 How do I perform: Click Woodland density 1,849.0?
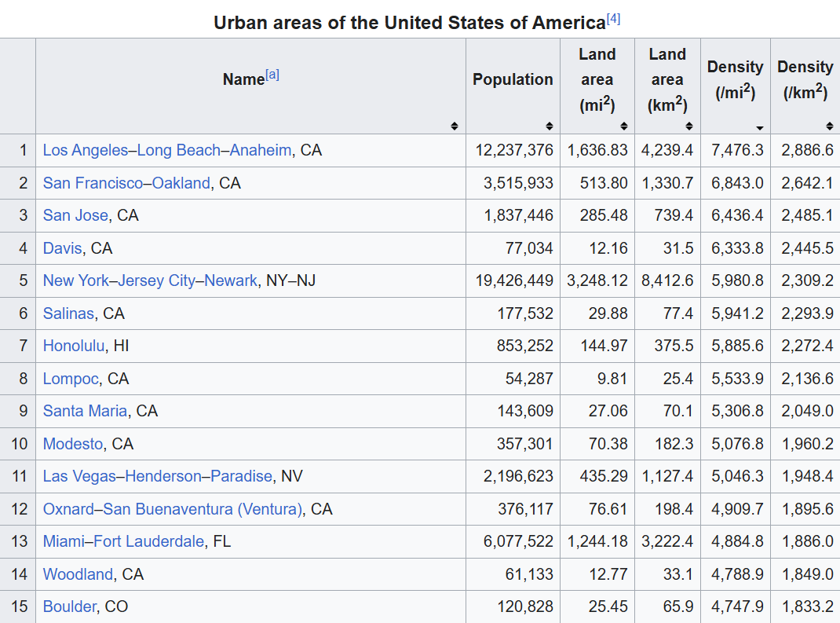pos(807,574)
